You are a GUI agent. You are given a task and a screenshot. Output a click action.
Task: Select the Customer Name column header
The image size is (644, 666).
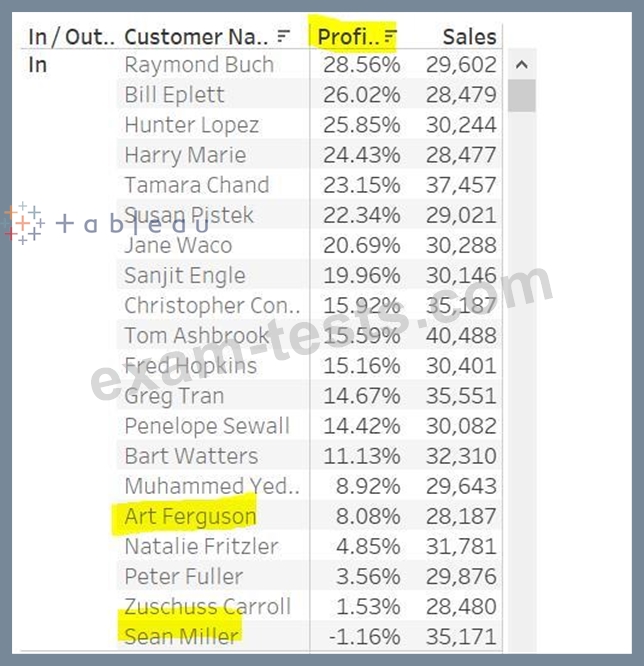click(196, 37)
